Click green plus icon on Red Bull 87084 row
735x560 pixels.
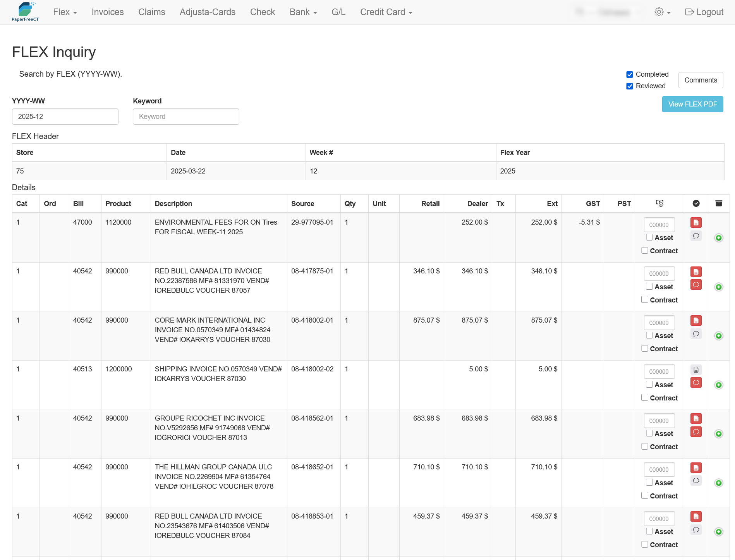tap(718, 532)
